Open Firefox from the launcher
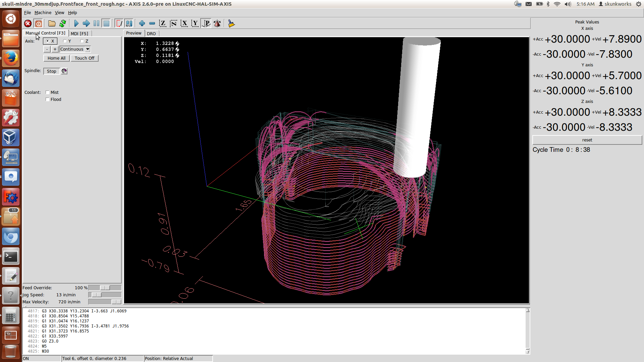Image resolution: width=644 pixels, height=362 pixels. [11, 58]
